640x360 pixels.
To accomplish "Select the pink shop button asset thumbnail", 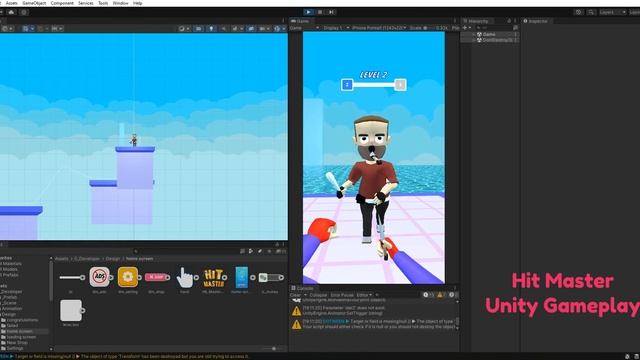I will 156,277.
